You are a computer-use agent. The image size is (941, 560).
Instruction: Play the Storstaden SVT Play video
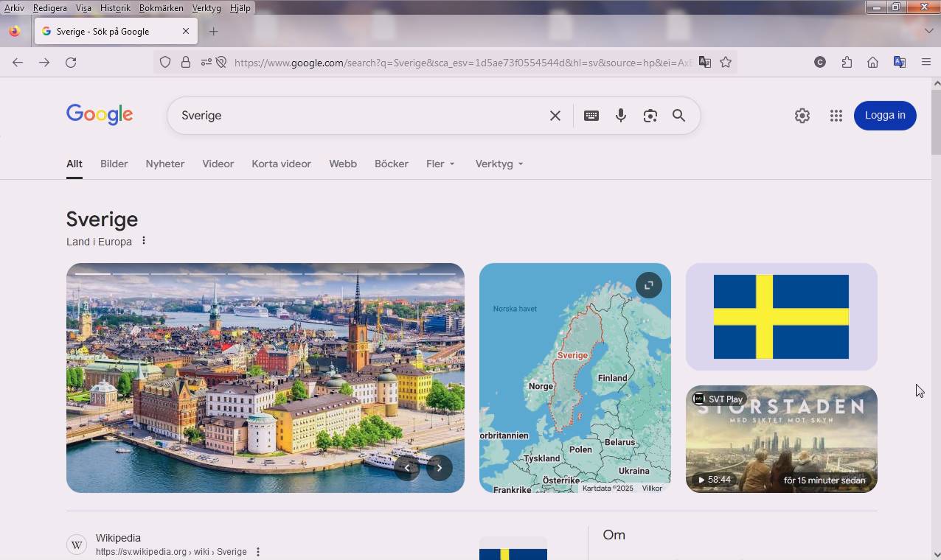coord(781,439)
